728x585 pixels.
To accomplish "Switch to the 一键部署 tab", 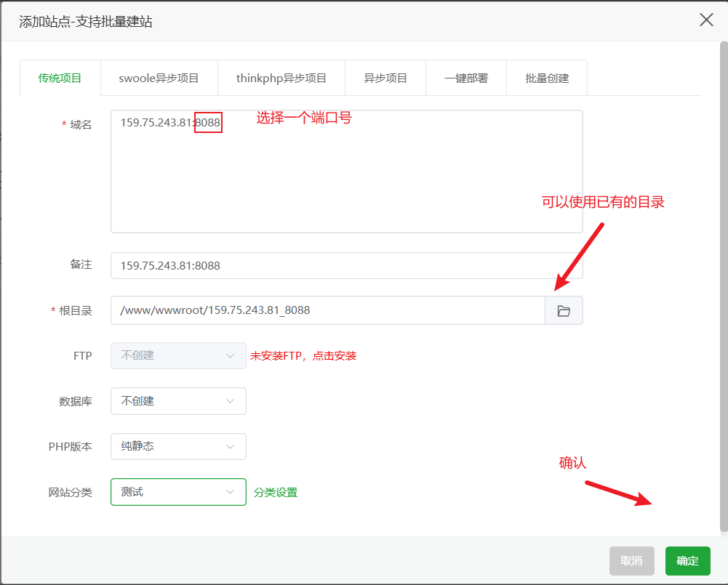I will coord(466,78).
